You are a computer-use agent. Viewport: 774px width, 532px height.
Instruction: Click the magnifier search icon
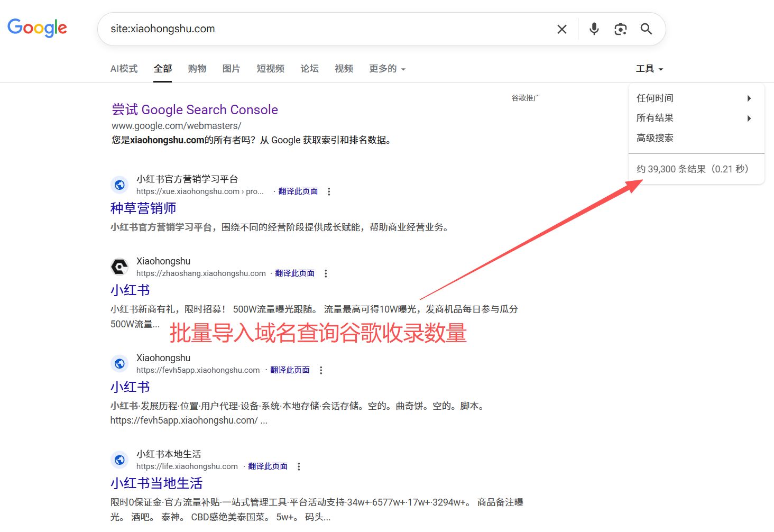(x=646, y=29)
